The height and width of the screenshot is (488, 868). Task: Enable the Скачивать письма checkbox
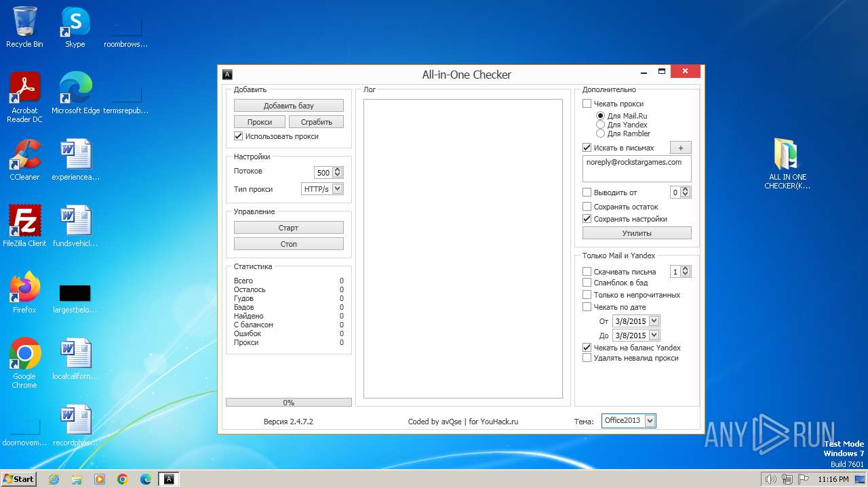pos(587,272)
